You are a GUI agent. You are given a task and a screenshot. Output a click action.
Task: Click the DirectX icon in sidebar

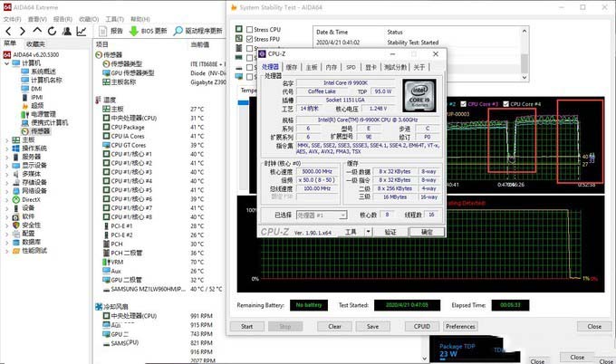pos(15,199)
